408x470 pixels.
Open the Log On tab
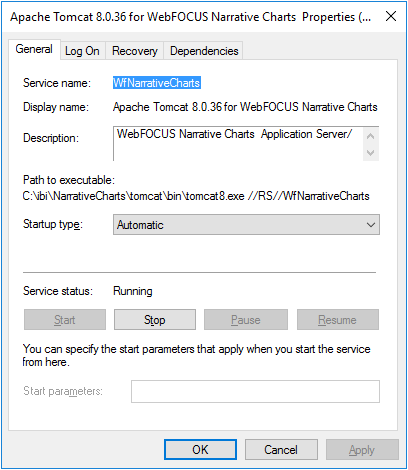82,51
